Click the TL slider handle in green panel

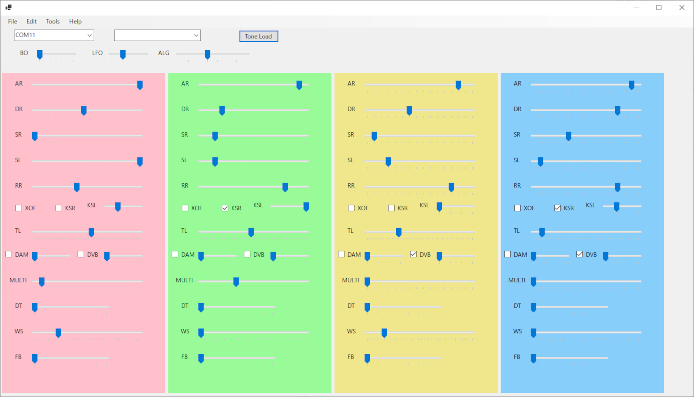[251, 232]
